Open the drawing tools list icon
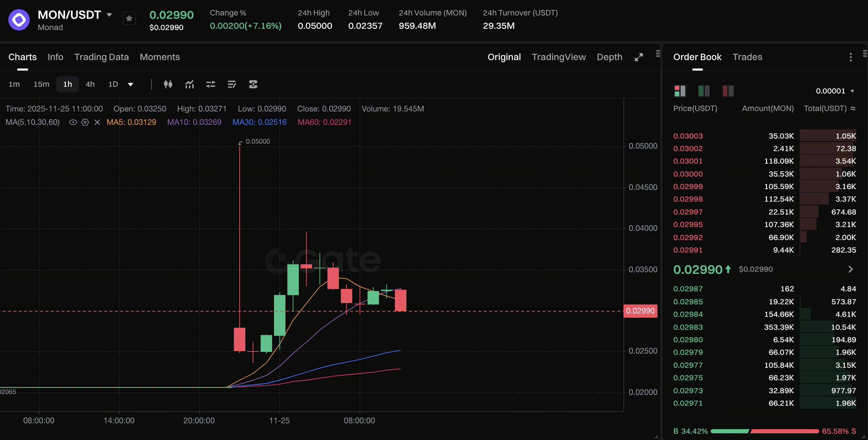 point(232,84)
